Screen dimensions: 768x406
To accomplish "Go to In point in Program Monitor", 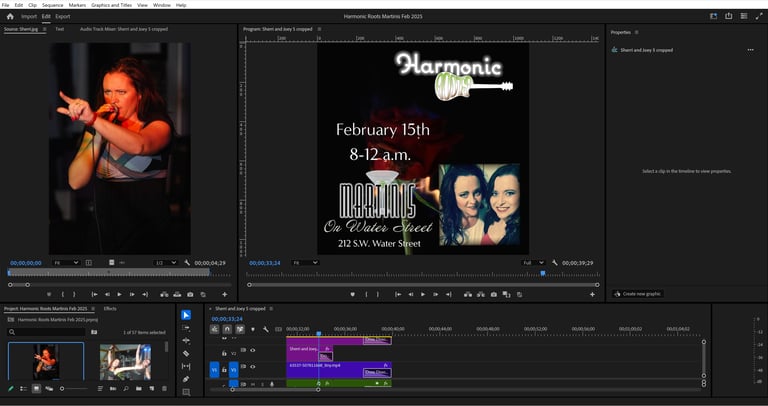I will coord(398,294).
